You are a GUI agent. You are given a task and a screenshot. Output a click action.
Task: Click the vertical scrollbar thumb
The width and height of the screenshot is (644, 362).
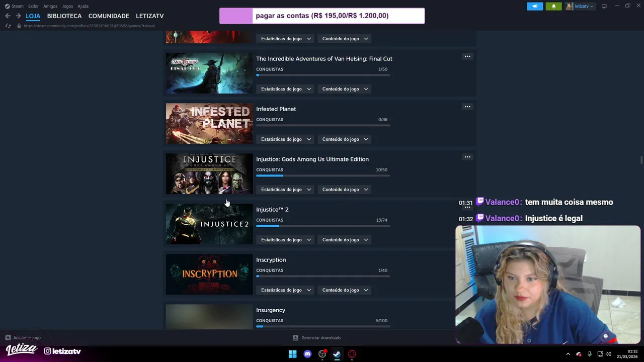click(x=641, y=160)
